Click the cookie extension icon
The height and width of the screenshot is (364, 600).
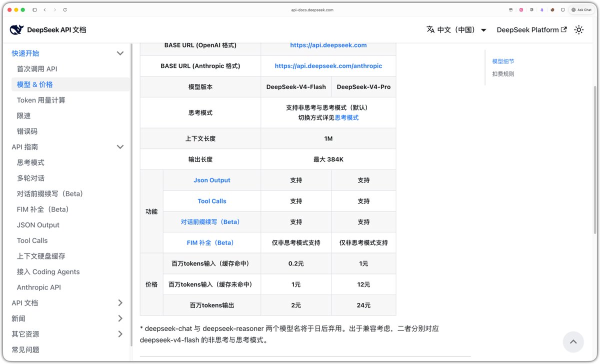(x=552, y=9)
